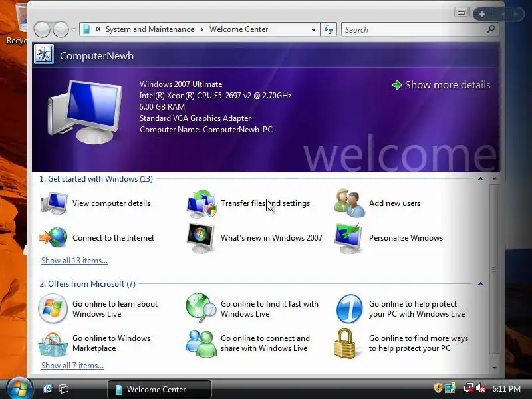This screenshot has width=532, height=399.
Task: Click Welcome Center breadcrumb
Action: coord(239,29)
